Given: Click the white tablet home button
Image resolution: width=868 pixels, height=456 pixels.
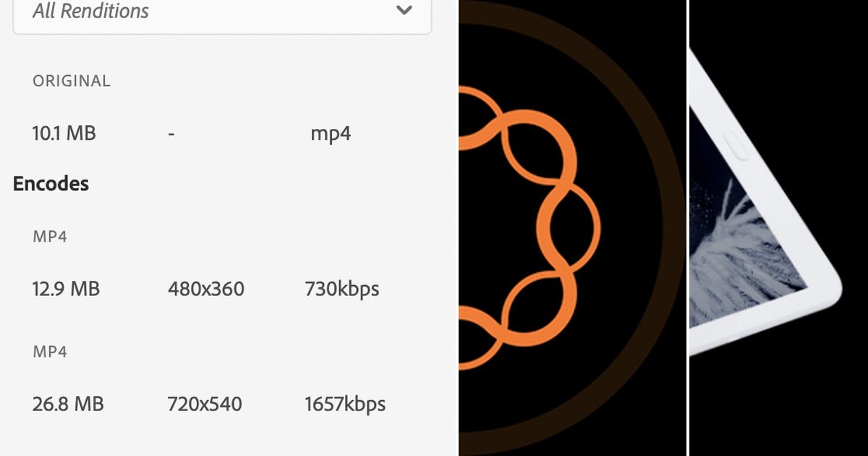Looking at the screenshot, I should [x=737, y=147].
